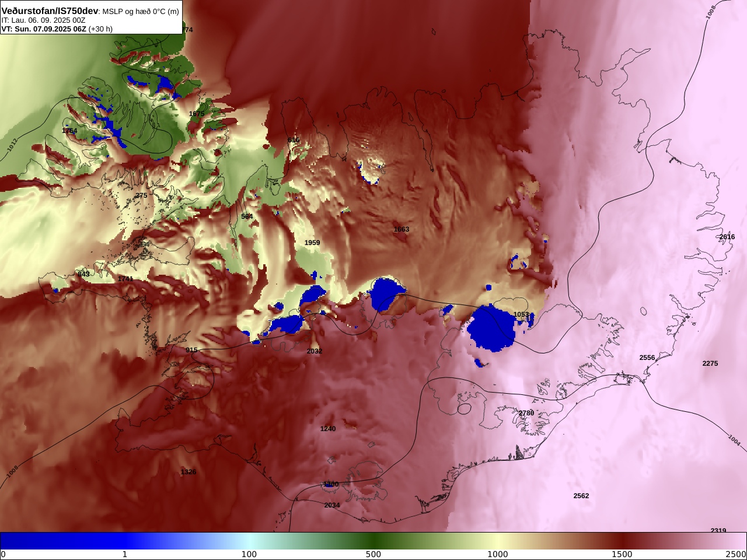The height and width of the screenshot is (560, 747).
Task: Click the 516 height label
Action: (294, 140)
